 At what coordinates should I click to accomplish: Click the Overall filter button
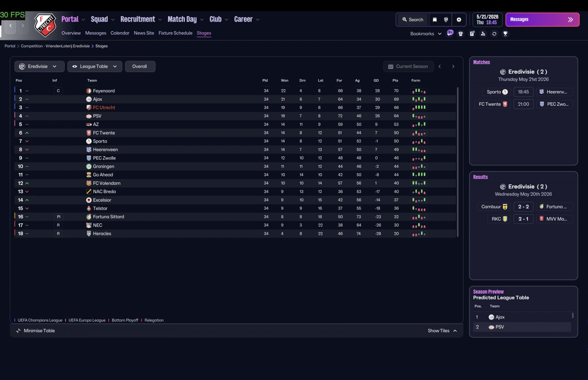point(140,67)
